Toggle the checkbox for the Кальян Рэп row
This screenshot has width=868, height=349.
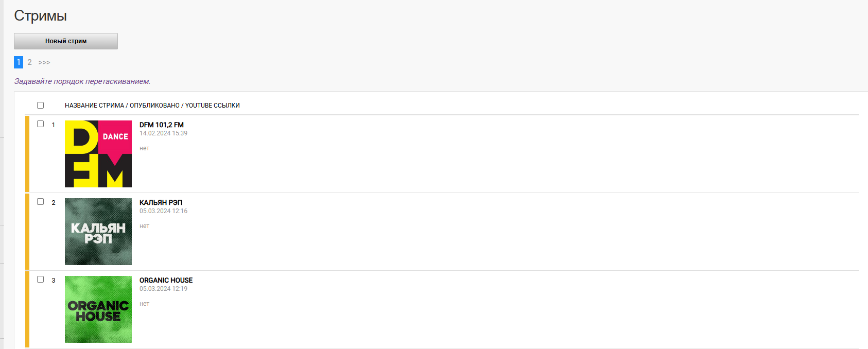[40, 201]
